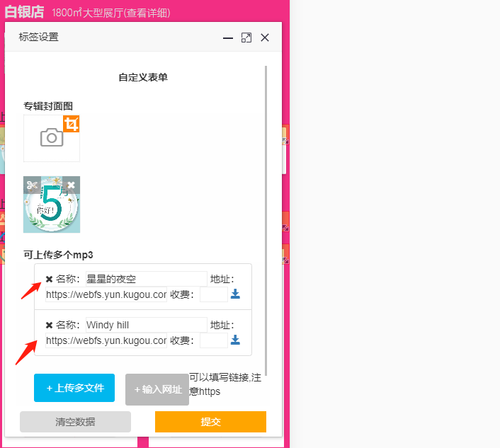Delete the 星星的夜空 mp3 entry

(x=49, y=279)
